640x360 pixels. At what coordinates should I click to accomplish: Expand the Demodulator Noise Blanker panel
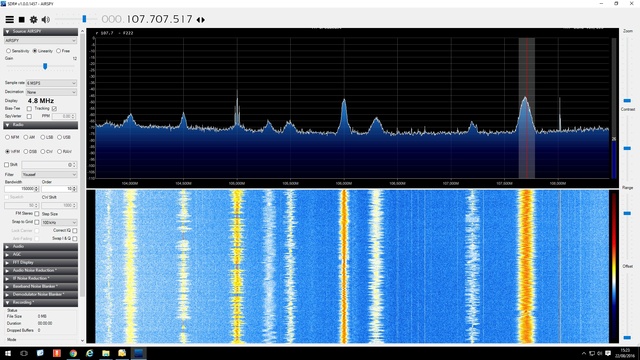coord(40,294)
